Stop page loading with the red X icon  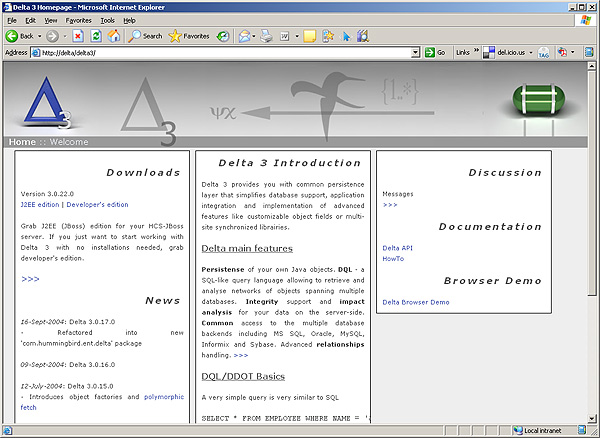[x=78, y=36]
